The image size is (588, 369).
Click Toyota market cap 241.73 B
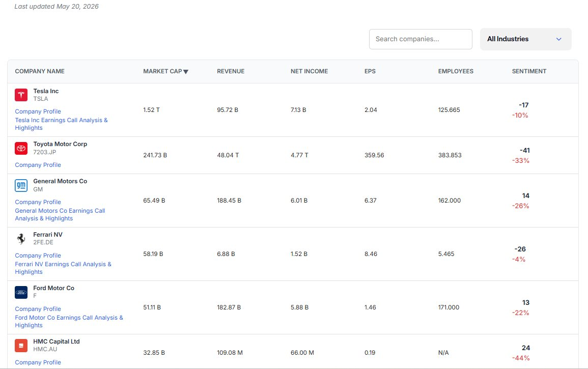pyautogui.click(x=155, y=155)
